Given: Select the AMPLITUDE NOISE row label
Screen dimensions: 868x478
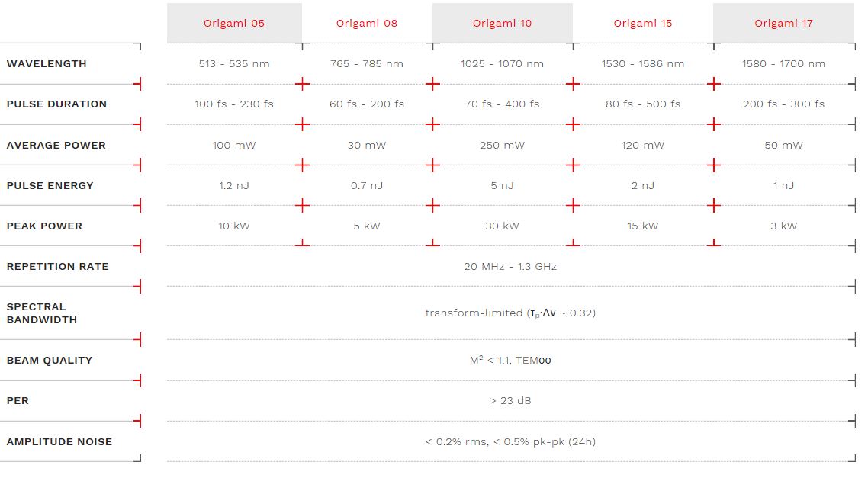Looking at the screenshot, I should point(59,442).
